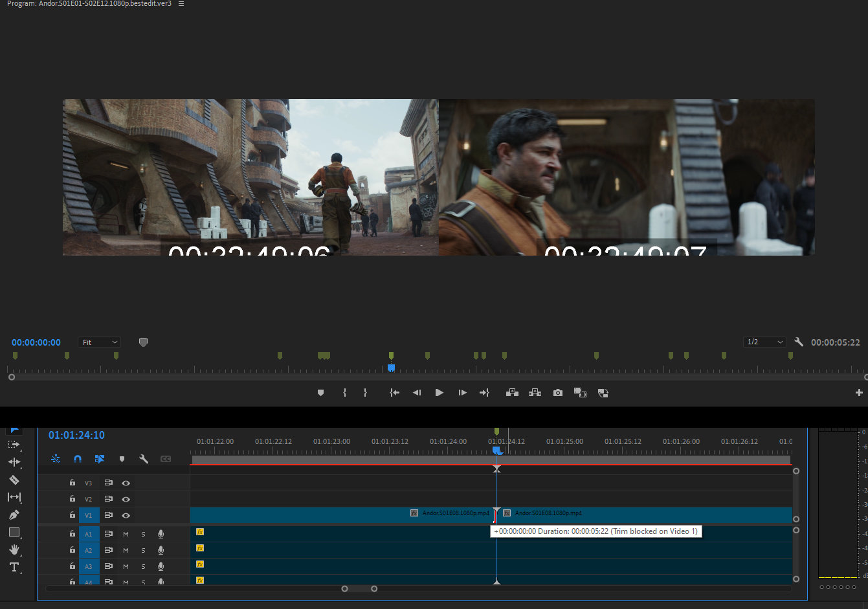Screen dimensions: 868x609
Task: Click the Toggle Proxies button
Action: tap(603, 393)
